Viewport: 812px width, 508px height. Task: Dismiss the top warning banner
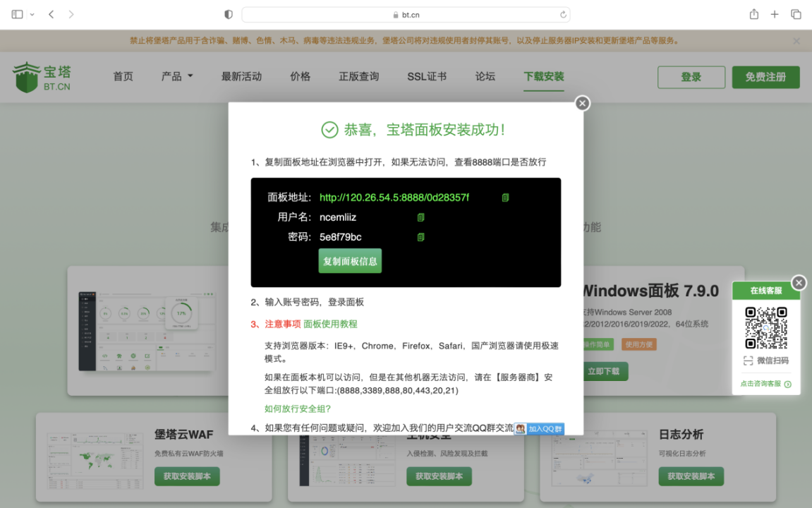point(796,41)
